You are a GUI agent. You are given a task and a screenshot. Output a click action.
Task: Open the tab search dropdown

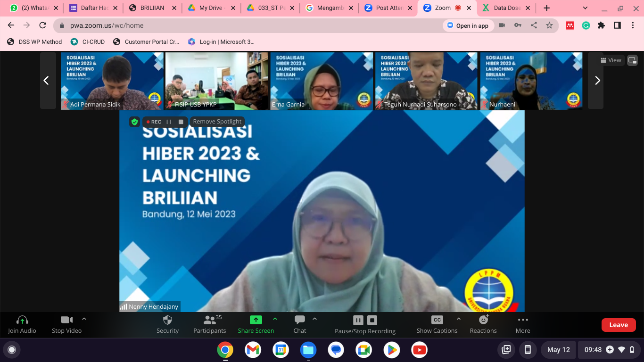click(x=585, y=8)
